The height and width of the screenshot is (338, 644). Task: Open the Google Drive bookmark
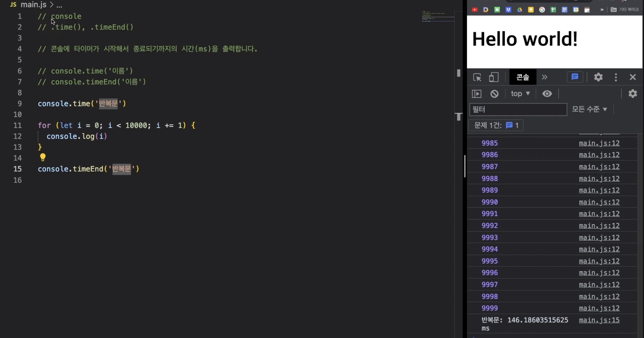(519, 10)
